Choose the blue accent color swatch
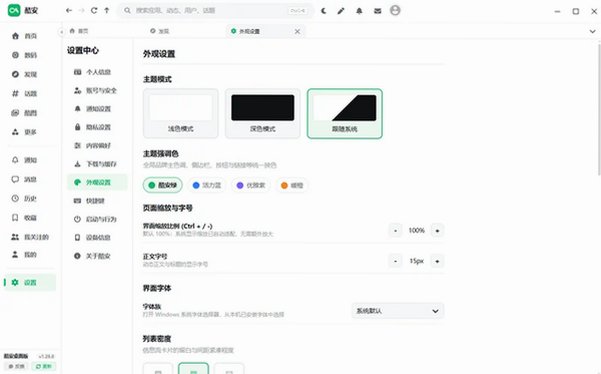 [207, 185]
